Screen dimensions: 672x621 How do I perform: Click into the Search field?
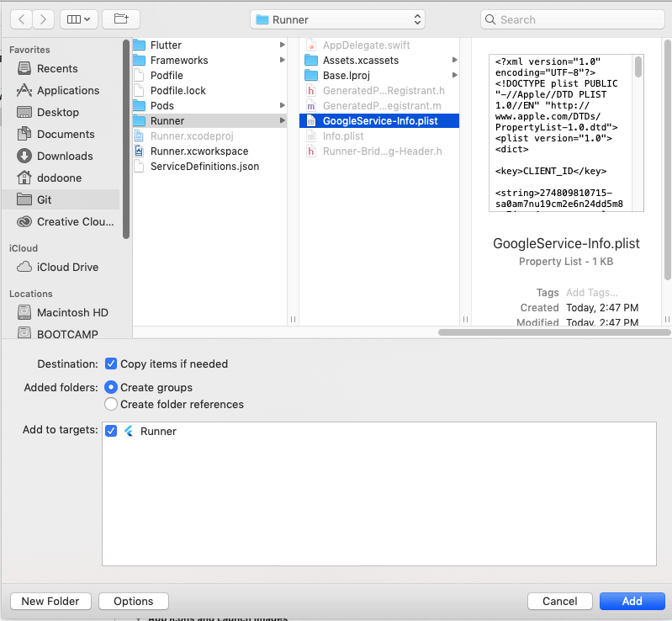(573, 19)
